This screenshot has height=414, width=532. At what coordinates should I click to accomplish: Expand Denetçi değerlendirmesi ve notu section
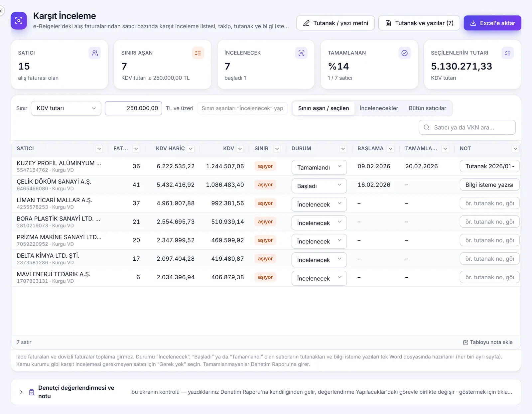pyautogui.click(x=21, y=392)
